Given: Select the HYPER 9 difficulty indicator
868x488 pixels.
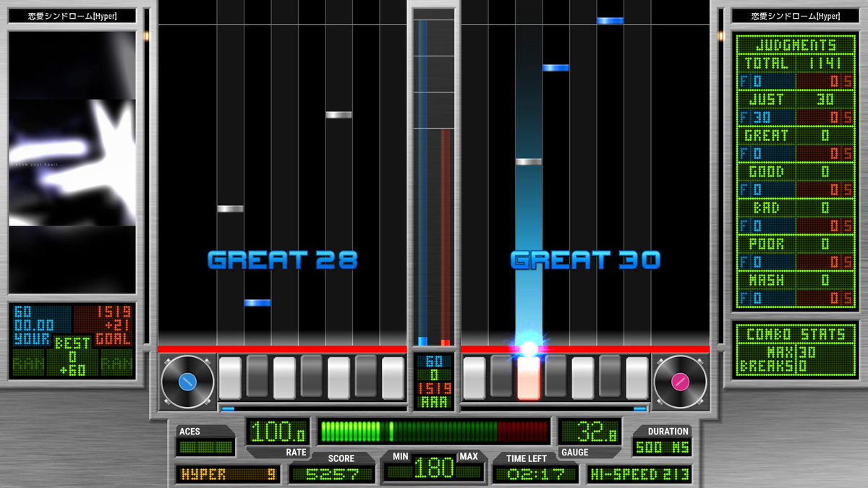Looking at the screenshot, I should [x=228, y=474].
